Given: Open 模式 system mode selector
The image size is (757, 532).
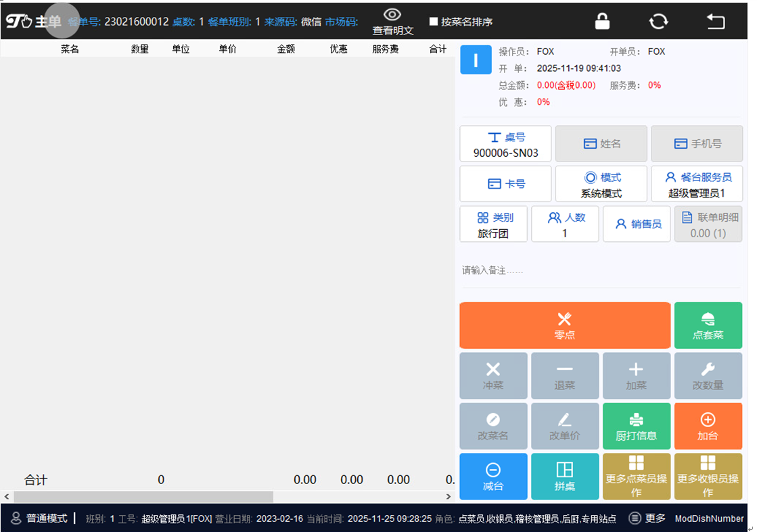Looking at the screenshot, I should 601,184.
